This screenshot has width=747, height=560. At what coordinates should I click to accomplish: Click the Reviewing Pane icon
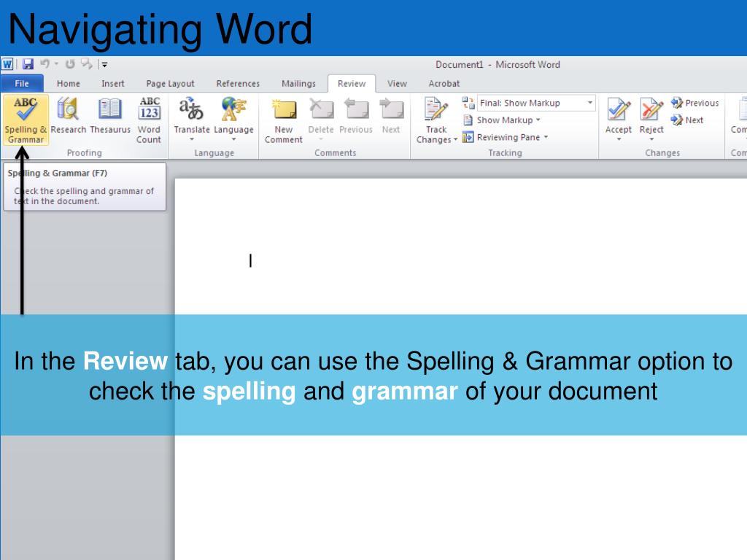click(468, 137)
